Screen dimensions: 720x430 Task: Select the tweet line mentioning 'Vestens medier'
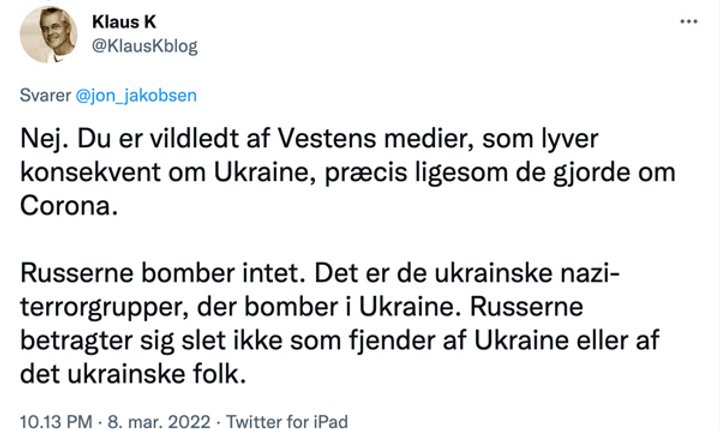pos(309,139)
